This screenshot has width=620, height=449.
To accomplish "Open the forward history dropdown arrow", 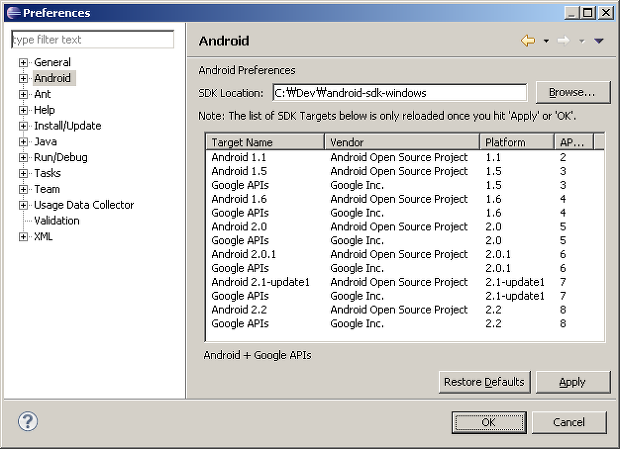I will 582,41.
